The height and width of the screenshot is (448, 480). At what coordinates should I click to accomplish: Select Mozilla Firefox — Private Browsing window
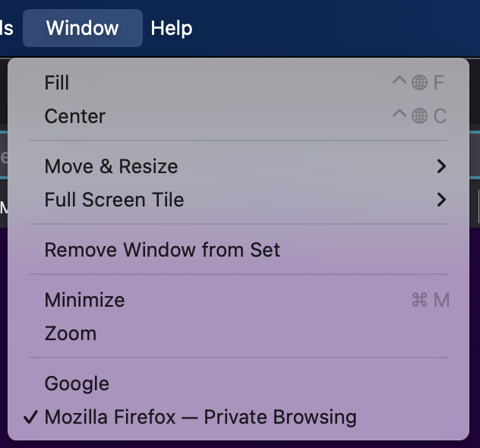coord(238,417)
